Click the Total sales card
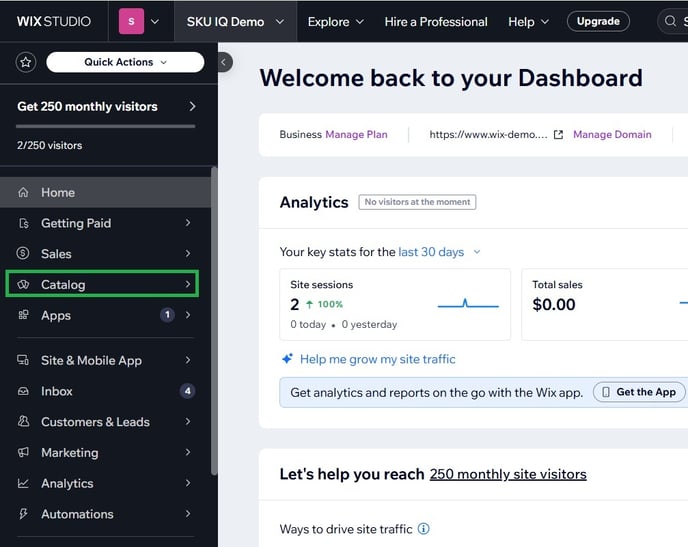 [x=605, y=304]
